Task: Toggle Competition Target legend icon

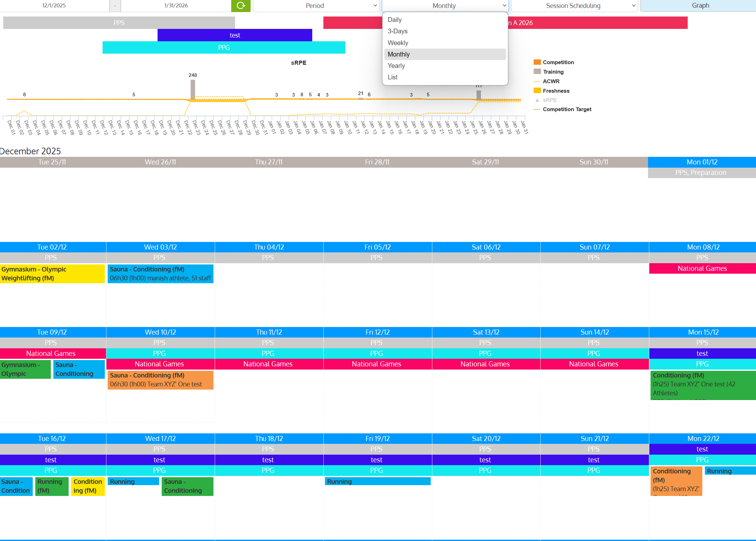Action: tap(537, 109)
